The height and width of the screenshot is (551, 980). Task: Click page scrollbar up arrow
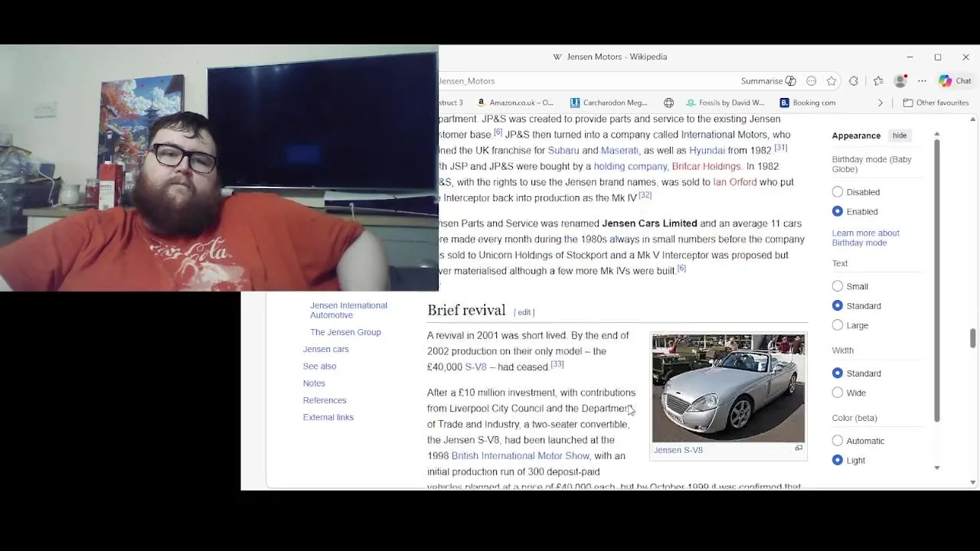point(973,119)
